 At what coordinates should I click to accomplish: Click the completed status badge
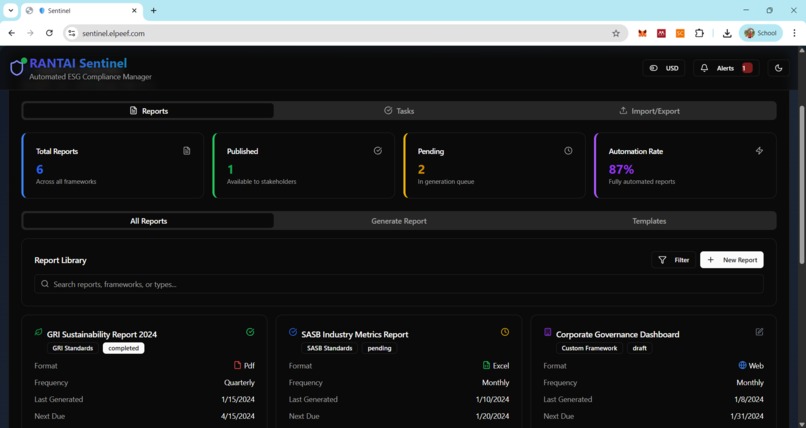tap(123, 348)
